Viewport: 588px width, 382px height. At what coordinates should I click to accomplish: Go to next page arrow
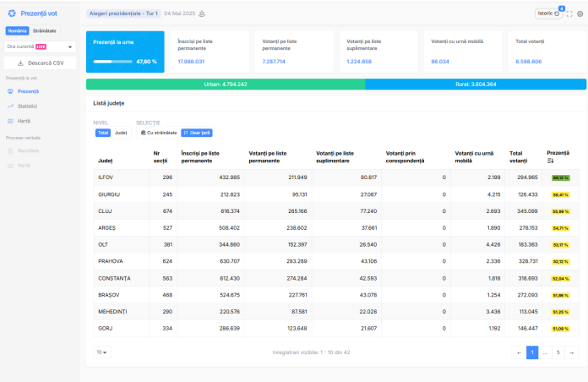pos(572,352)
